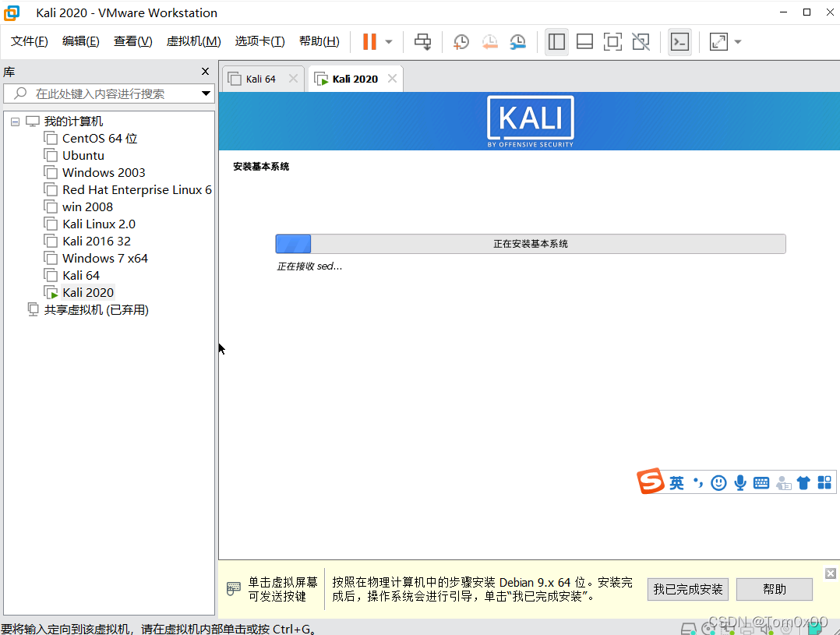Open the power options dropdown arrow beside Pause
The image size is (840, 635).
(389, 42)
